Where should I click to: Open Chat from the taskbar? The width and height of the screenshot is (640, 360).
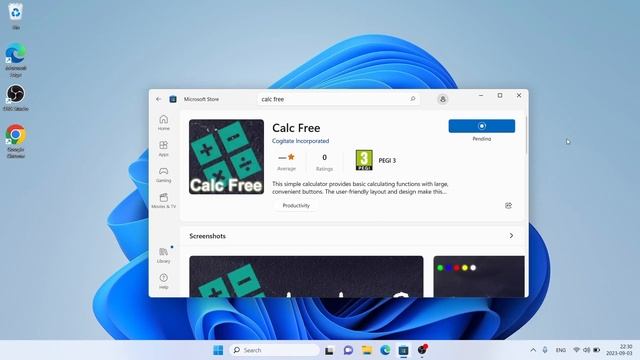click(348, 350)
